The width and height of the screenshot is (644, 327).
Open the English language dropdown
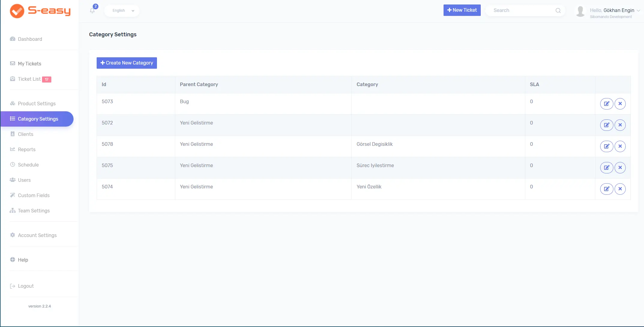click(x=122, y=11)
